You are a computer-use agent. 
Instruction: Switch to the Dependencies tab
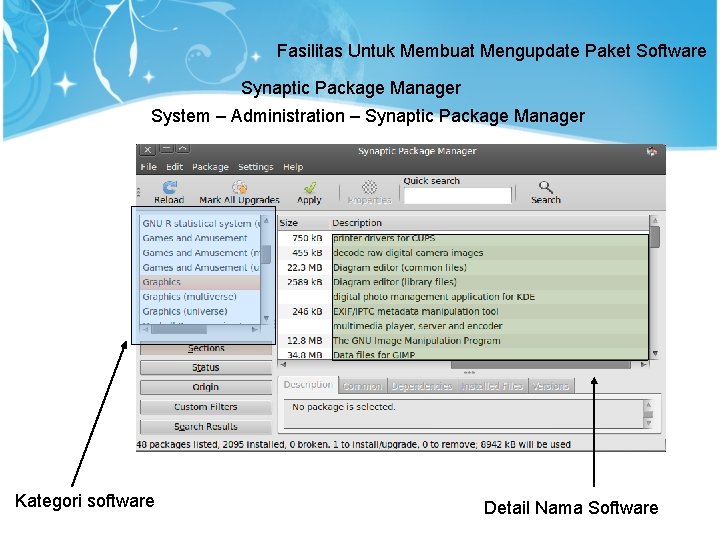coord(422,386)
